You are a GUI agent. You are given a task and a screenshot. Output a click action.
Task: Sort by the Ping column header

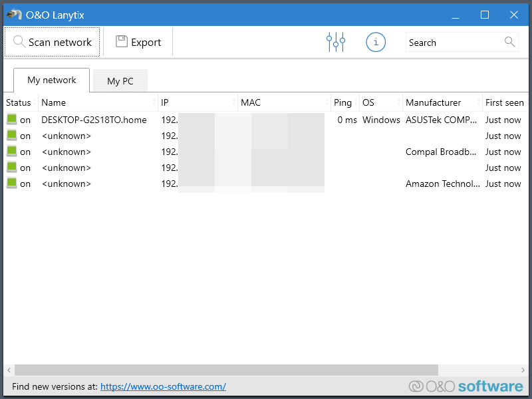click(x=342, y=102)
